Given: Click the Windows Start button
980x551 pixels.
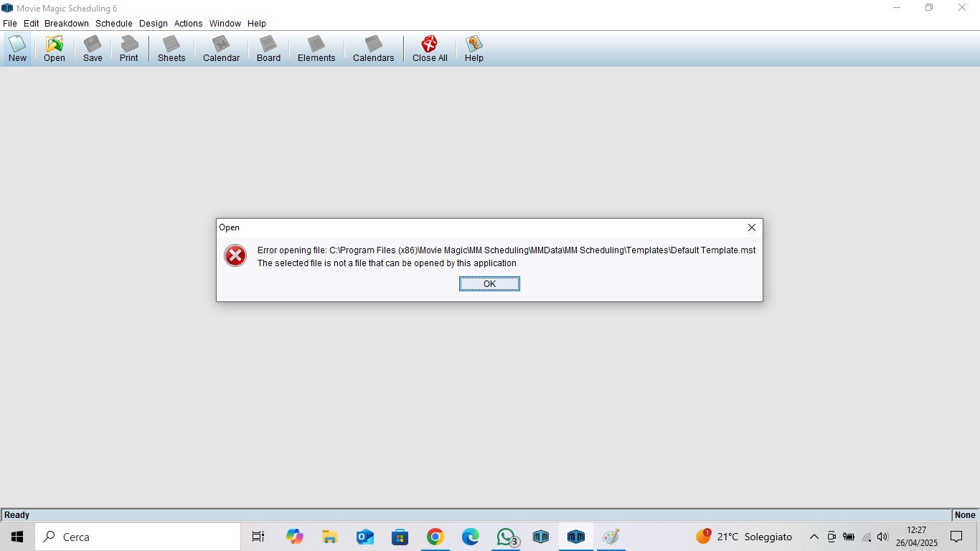Looking at the screenshot, I should [17, 537].
